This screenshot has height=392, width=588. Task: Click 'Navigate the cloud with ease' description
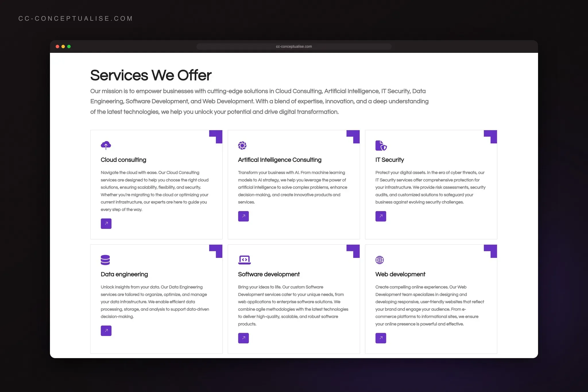(x=154, y=191)
